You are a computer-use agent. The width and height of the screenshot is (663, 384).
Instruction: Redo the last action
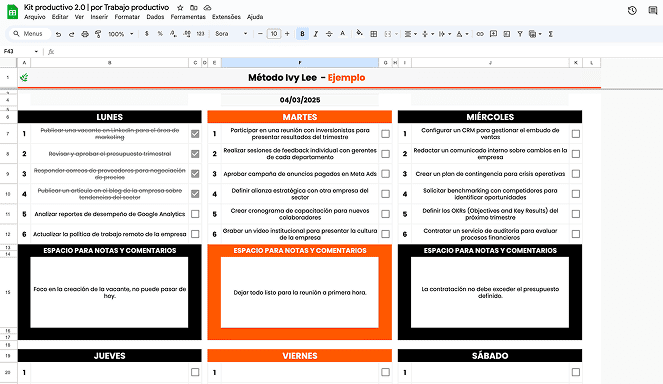[x=71, y=34]
